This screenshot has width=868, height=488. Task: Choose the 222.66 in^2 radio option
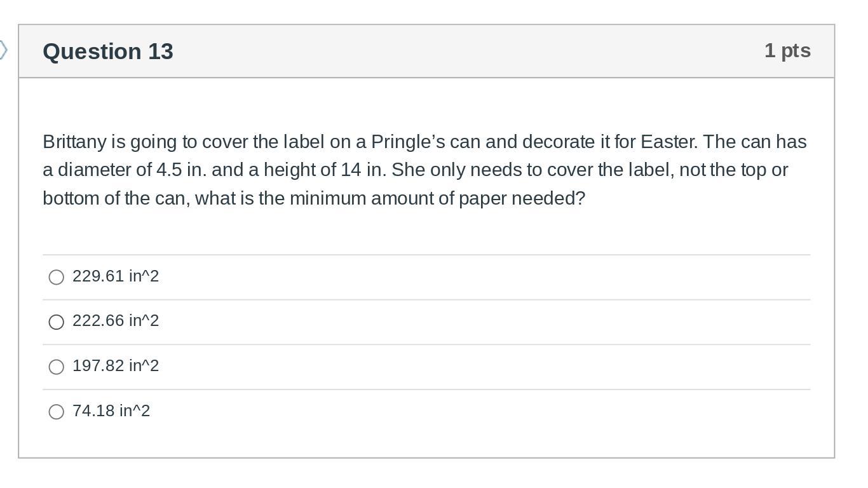(57, 322)
